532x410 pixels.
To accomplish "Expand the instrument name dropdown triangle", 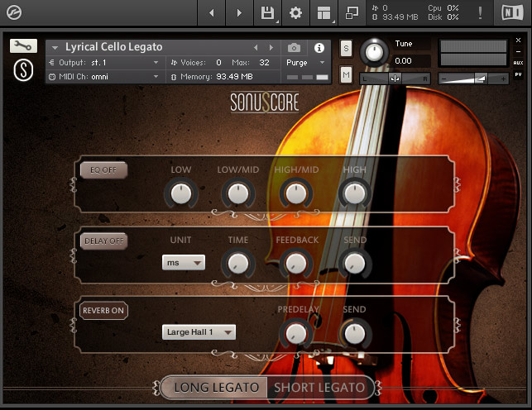I will (55, 48).
